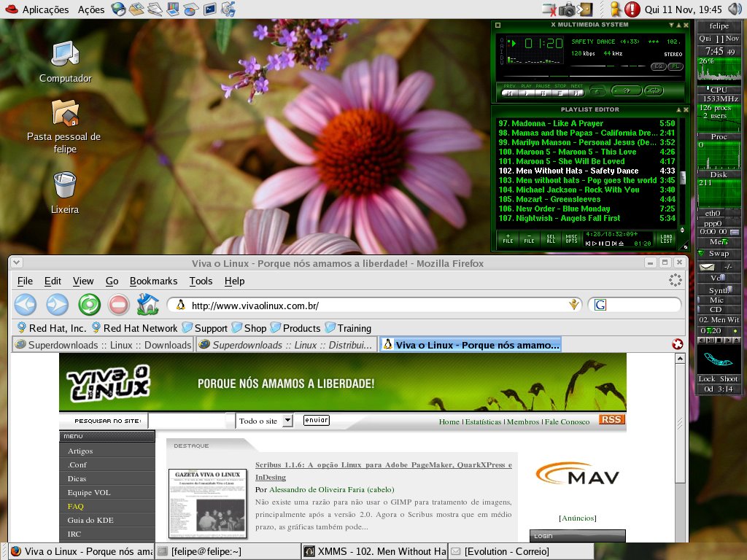This screenshot has height=560, width=747.
Task: Open the RSS feed icon
Action: tap(611, 419)
